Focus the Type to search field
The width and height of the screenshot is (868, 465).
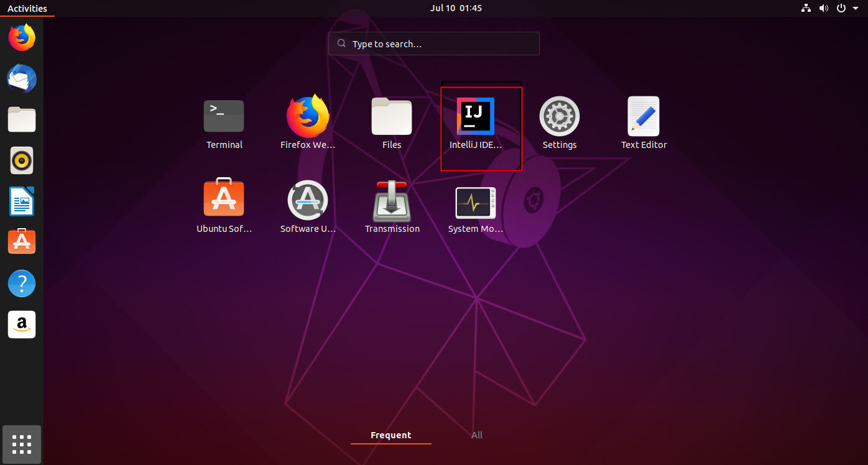pos(434,44)
